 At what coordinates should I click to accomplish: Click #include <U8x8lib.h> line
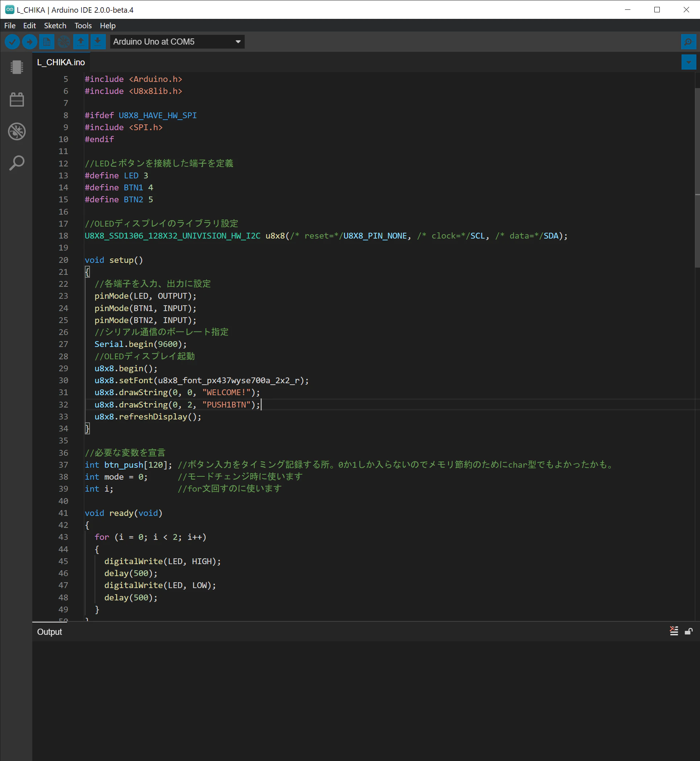[133, 91]
